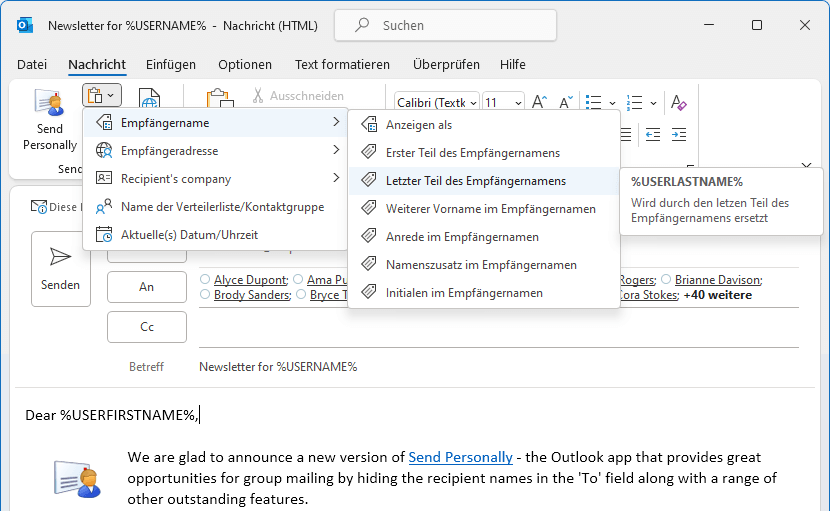Click the web page insert icon
Screen dimensions: 830x511
click(149, 98)
